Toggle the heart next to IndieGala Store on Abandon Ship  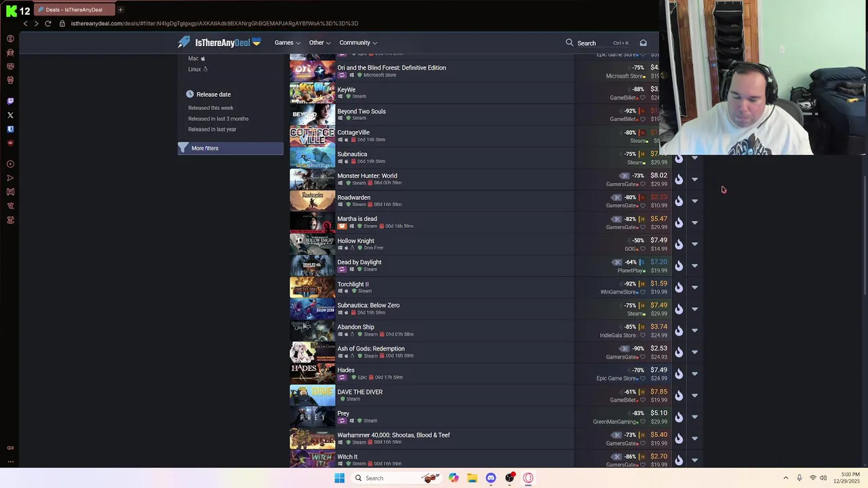(643, 335)
